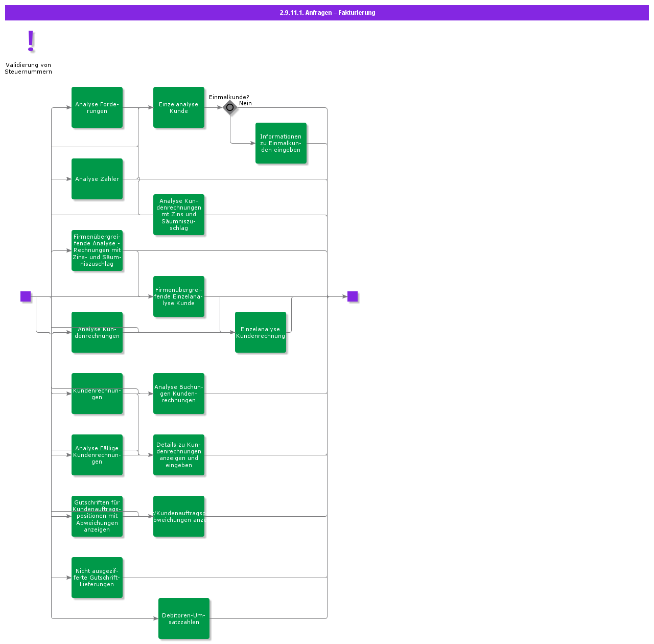Open Analyse Fällige Kundenrechnungen box
The width and height of the screenshot is (654, 644).
(97, 455)
